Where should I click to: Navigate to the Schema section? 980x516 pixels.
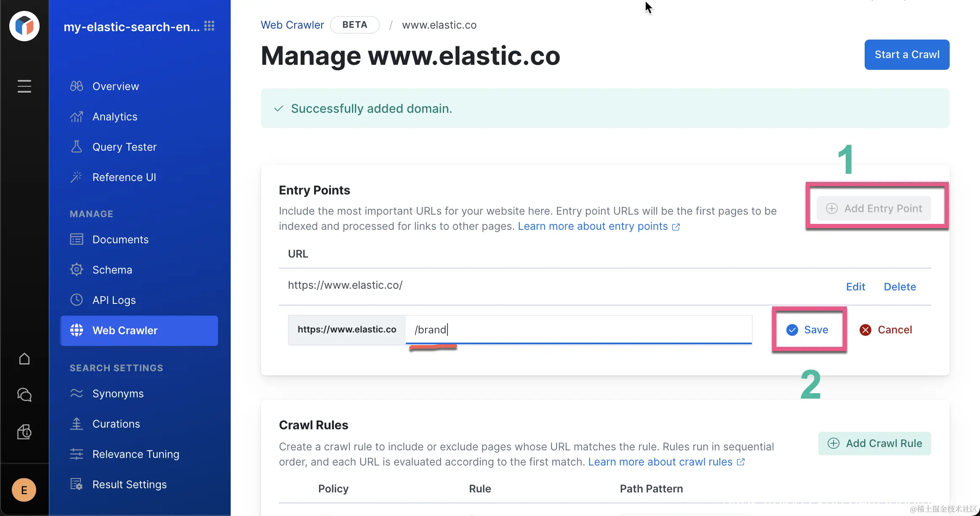point(112,270)
